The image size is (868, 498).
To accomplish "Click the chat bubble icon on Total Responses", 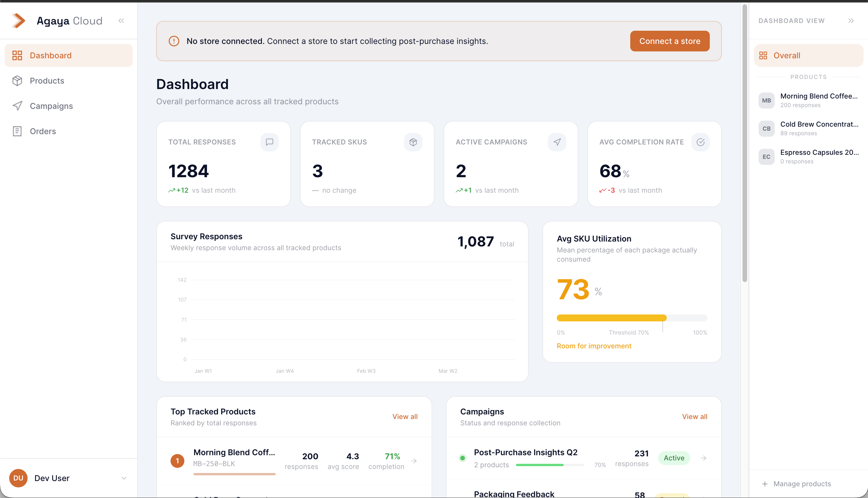I will coord(269,142).
